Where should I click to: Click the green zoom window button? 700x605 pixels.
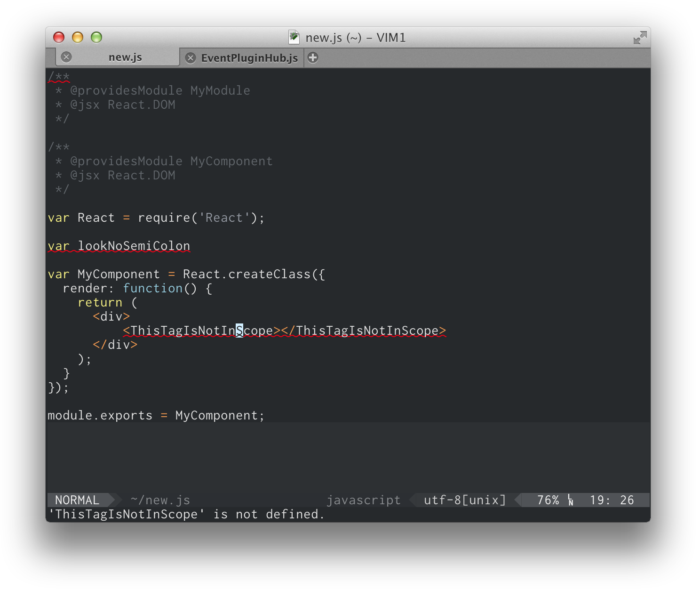tap(96, 37)
